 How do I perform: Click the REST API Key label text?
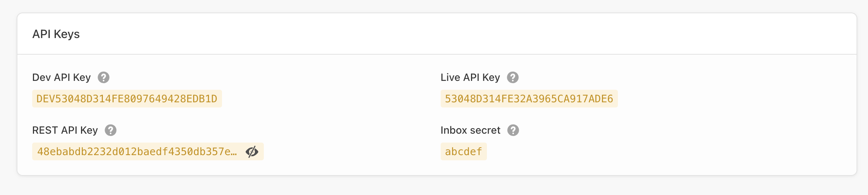65,130
